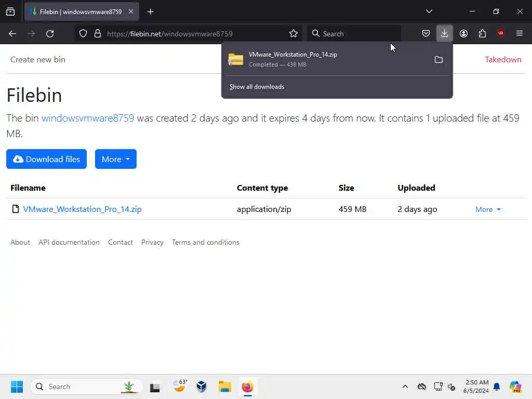Screen dimensions: 532x399
Task: Click the Filename column header
Action: coord(28,188)
